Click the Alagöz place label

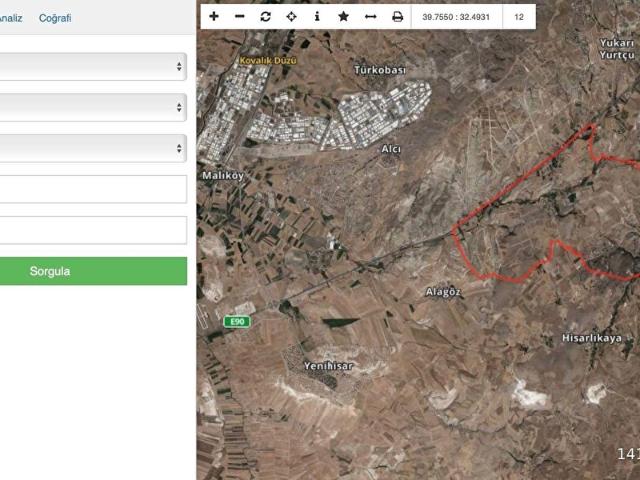pos(443,292)
